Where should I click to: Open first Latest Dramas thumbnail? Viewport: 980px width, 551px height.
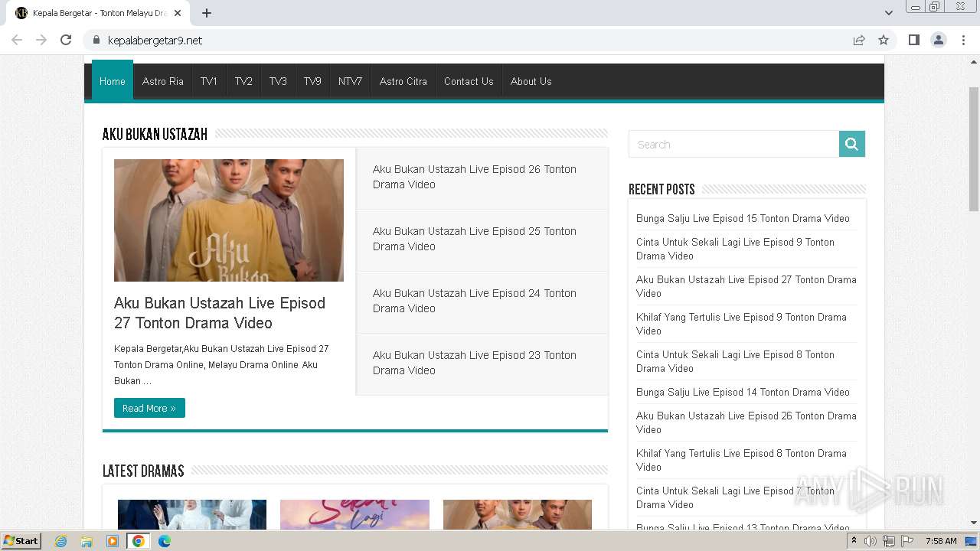192,514
